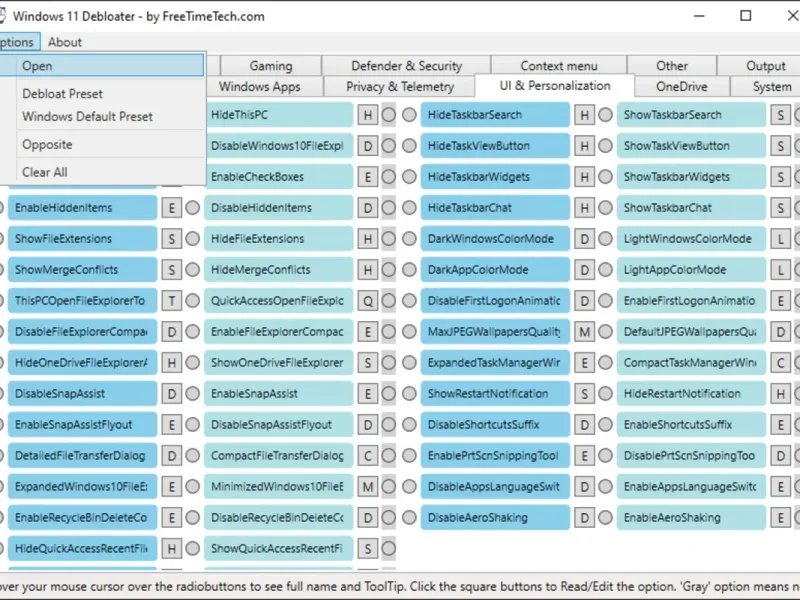Open the About menu

point(65,42)
